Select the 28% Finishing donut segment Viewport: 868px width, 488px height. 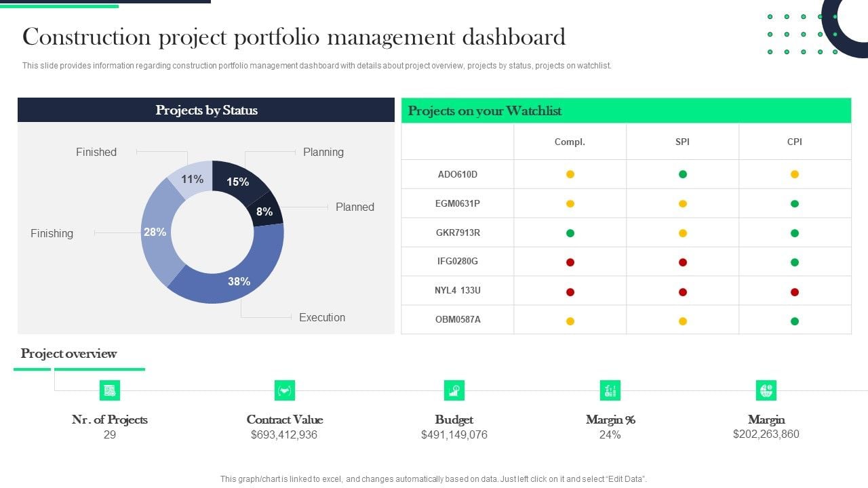pyautogui.click(x=156, y=230)
